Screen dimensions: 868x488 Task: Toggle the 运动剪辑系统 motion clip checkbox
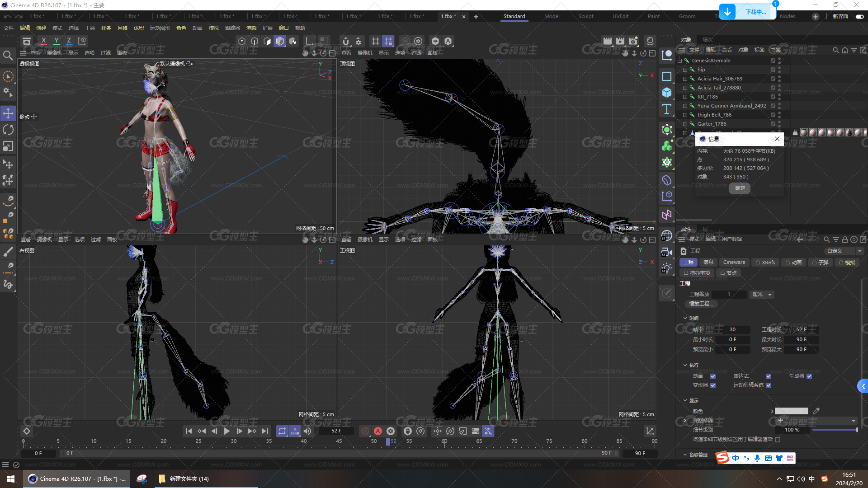[769, 385]
